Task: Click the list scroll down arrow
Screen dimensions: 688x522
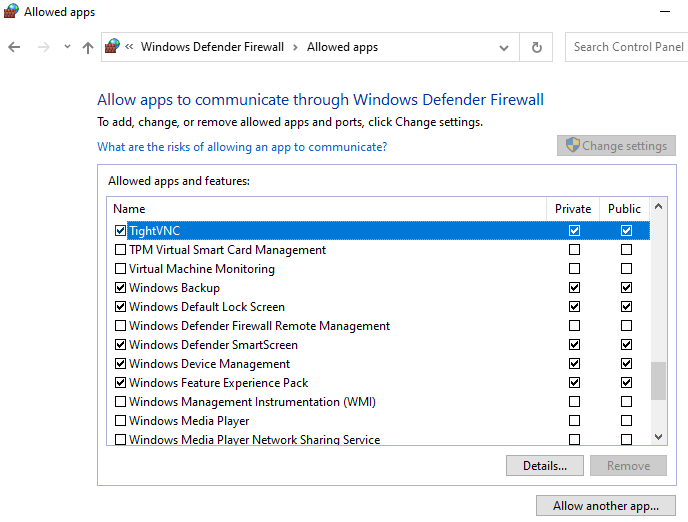Action: point(658,436)
